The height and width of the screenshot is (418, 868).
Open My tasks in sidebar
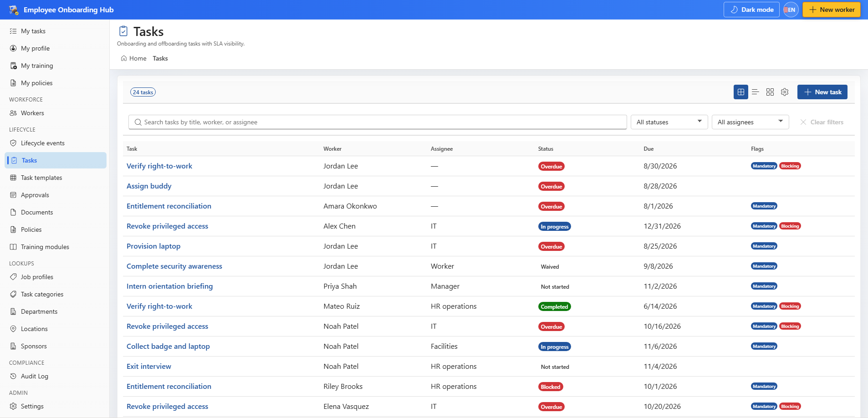coord(56,31)
